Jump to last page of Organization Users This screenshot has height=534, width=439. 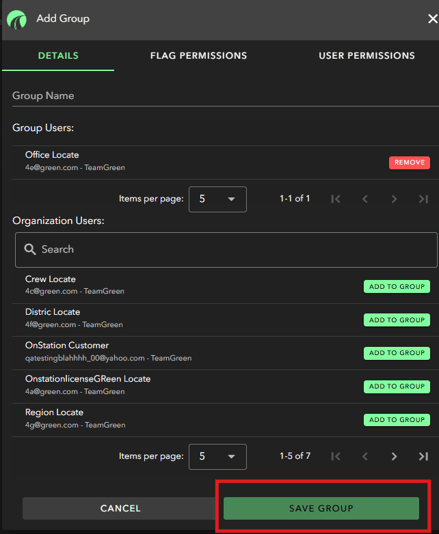pyautogui.click(x=423, y=456)
